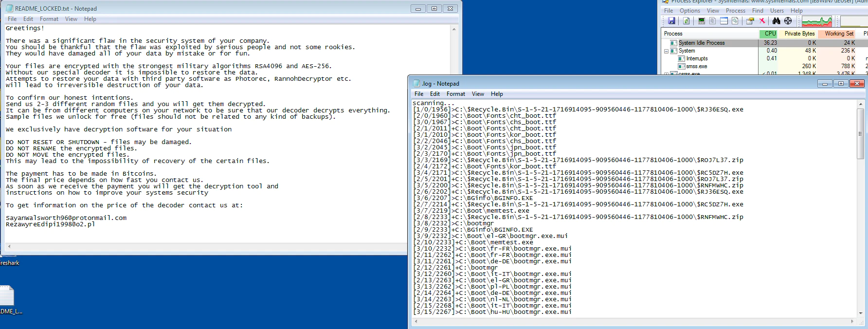
Task: Open Options menu in Process Explorer
Action: [x=690, y=11]
